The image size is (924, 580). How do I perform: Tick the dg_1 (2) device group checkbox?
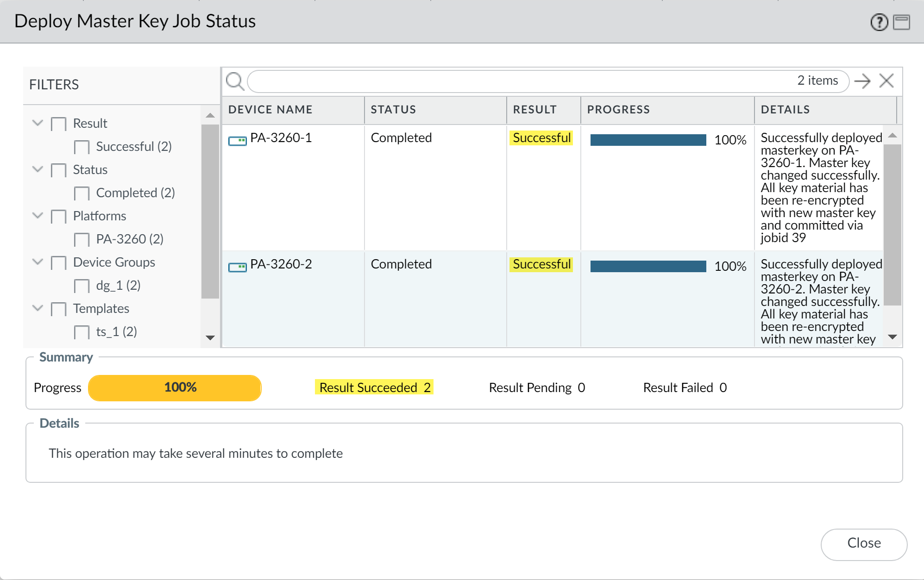[x=82, y=286]
